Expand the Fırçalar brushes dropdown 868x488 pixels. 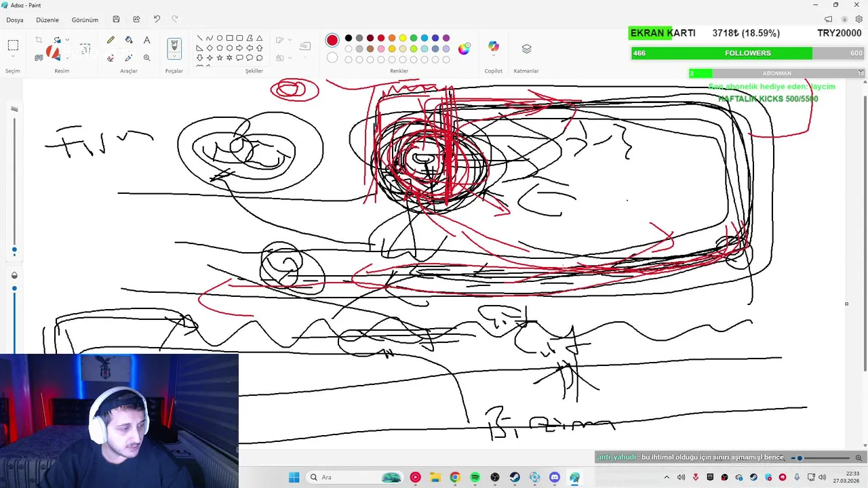coord(174,57)
